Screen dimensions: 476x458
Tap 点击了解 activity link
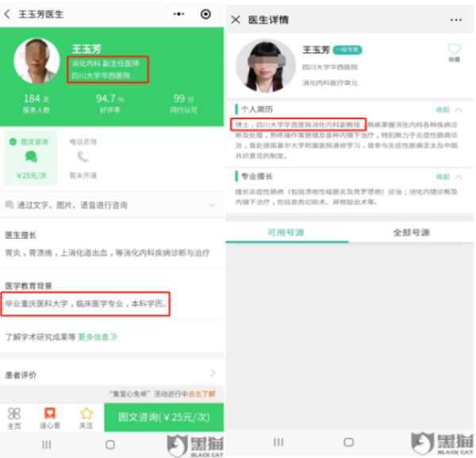(202, 394)
